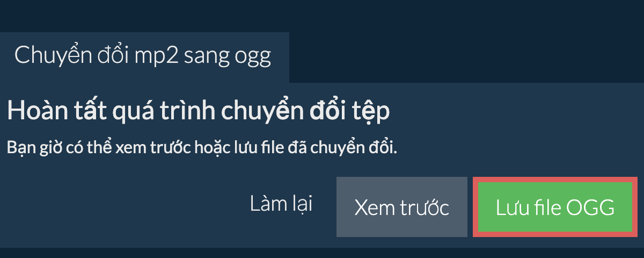The image size is (644, 258).
Task: Click the Bạn giờ có thể description text
Action: 201,147
